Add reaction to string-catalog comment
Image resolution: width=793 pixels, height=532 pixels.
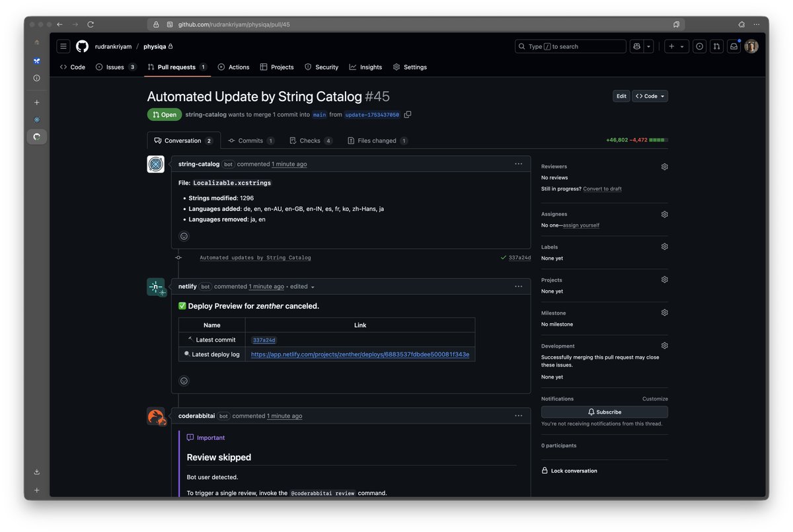coord(184,236)
